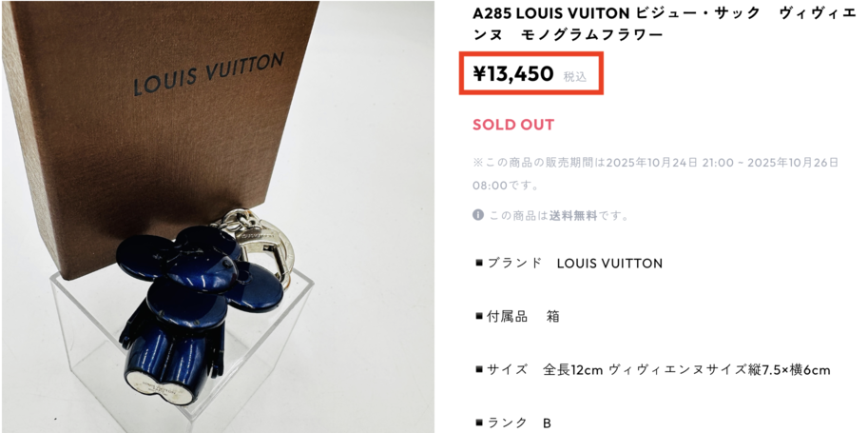The image size is (868, 433).
Task: Click the SOLD OUT label
Action: click(513, 125)
